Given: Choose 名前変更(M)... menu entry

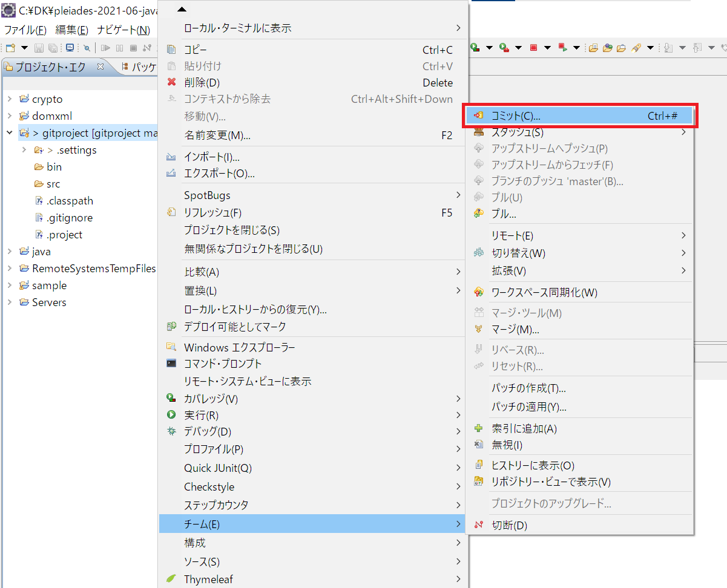Looking at the screenshot, I should [312, 136].
